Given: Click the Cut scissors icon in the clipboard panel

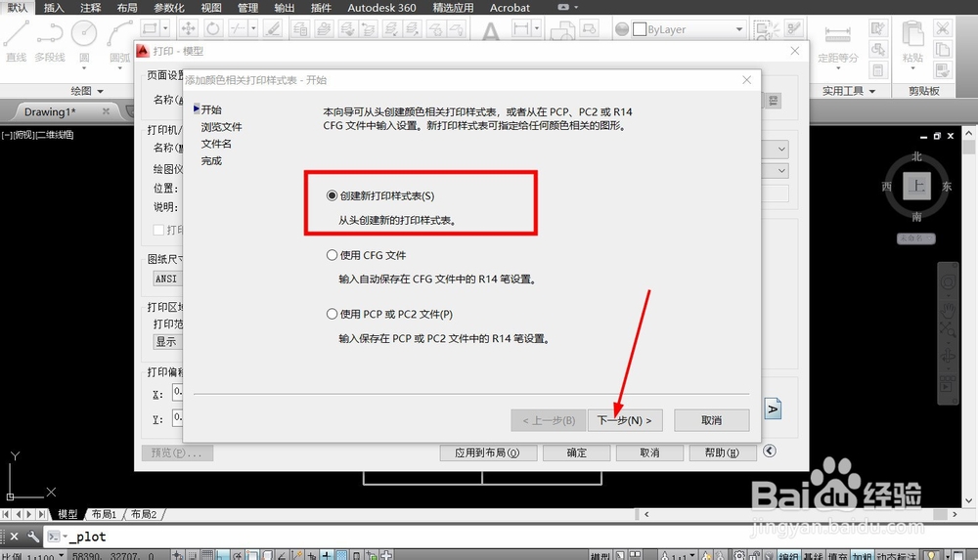Looking at the screenshot, I should pyautogui.click(x=943, y=28).
